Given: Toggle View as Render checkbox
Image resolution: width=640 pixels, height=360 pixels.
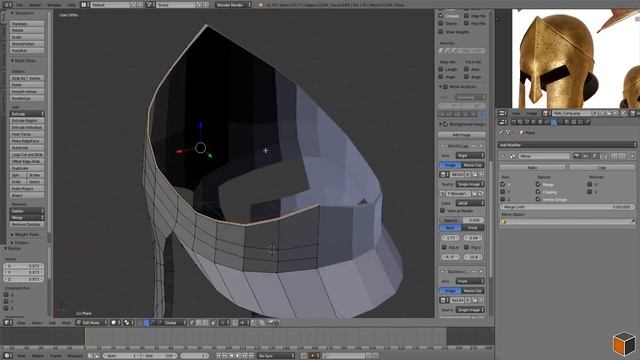Looking at the screenshot, I should coord(442,211).
